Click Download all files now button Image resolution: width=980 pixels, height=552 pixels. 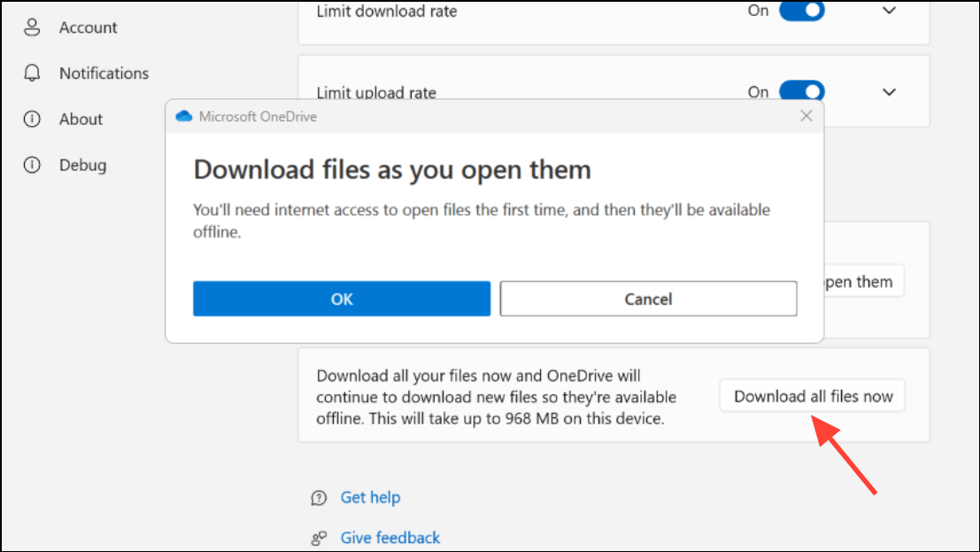(813, 395)
